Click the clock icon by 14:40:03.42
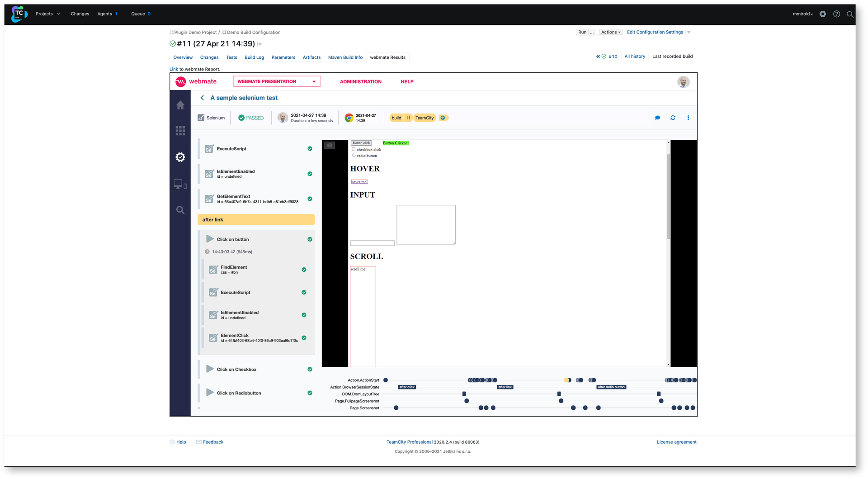 pos(207,251)
